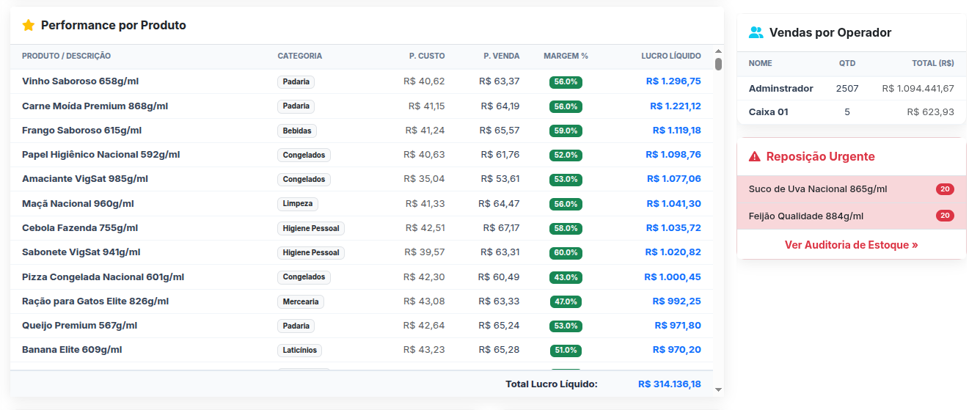The height and width of the screenshot is (410, 980).
Task: Click the net profit value R$ 1.221,12
Action: pos(676,106)
